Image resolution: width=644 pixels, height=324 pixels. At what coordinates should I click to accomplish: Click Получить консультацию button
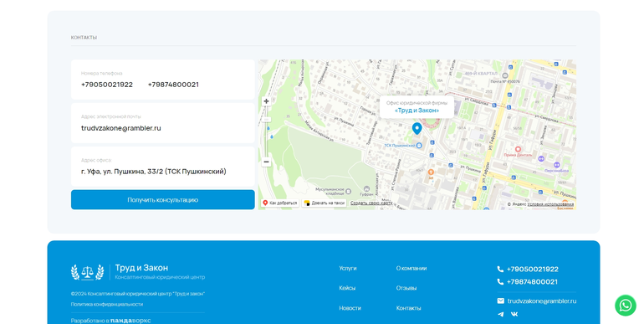click(x=162, y=200)
